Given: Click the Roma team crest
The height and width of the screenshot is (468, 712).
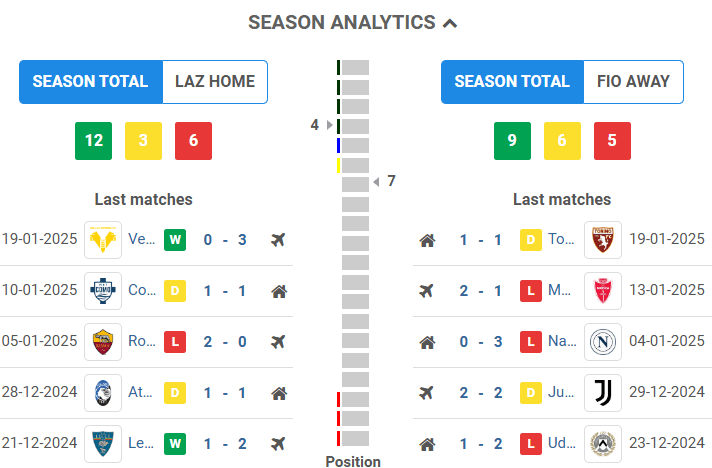Looking at the screenshot, I should point(104,342).
